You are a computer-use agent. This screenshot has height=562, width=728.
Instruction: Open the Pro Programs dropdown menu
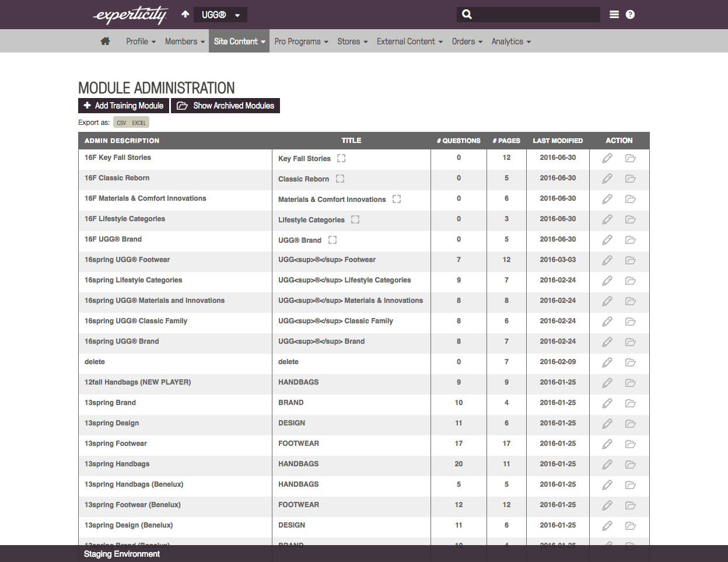301,41
